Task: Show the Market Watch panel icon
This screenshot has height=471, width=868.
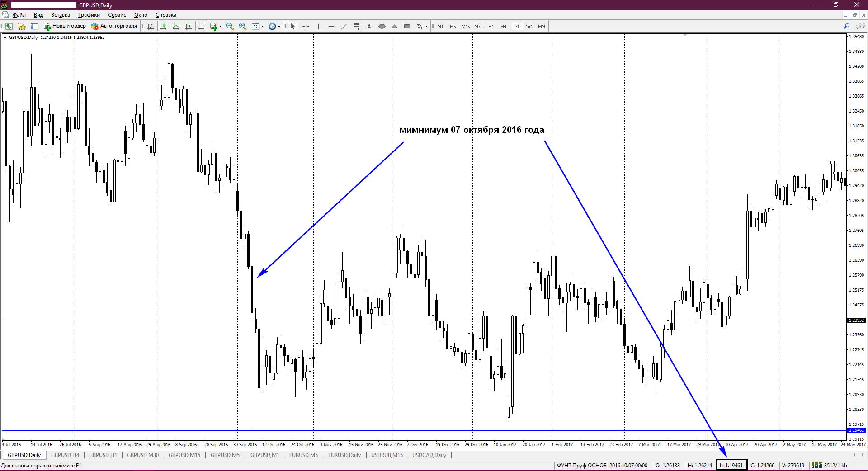Action: [x=34, y=26]
